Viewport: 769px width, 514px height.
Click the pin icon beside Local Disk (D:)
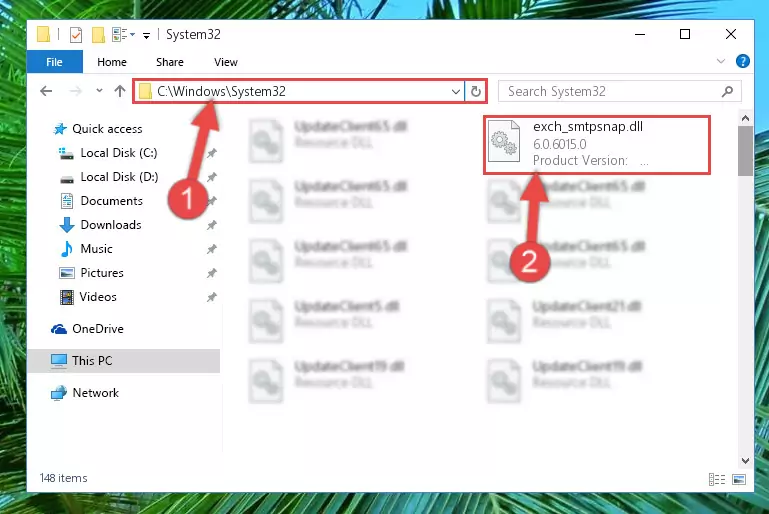click(x=211, y=177)
